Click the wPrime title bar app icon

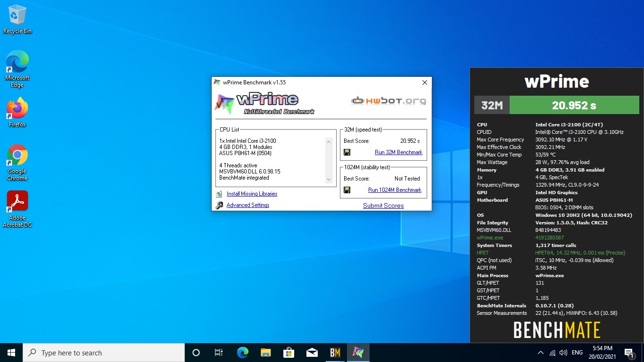click(x=217, y=82)
